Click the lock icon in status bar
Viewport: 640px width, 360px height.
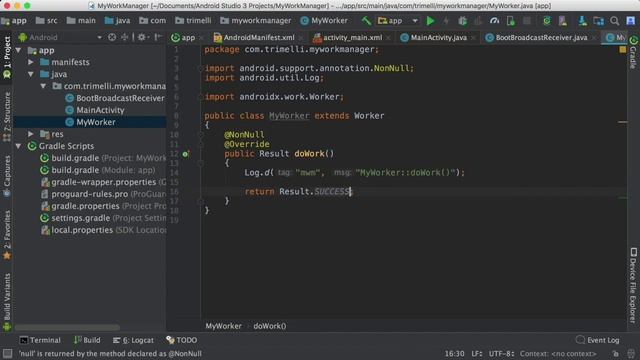pyautogui.click(x=616, y=353)
